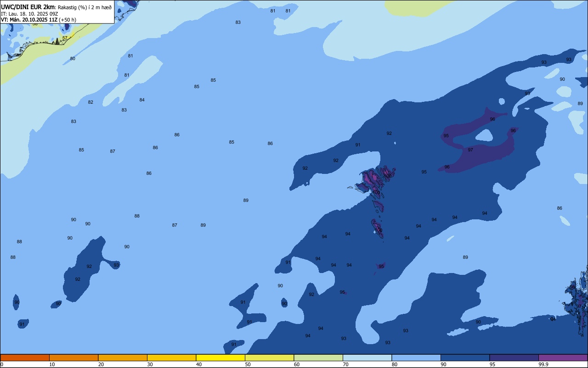The height and width of the screenshot is (368, 588).
Task: Pick the dark blue 90–95 legend swatch
Action: [x=465, y=357]
